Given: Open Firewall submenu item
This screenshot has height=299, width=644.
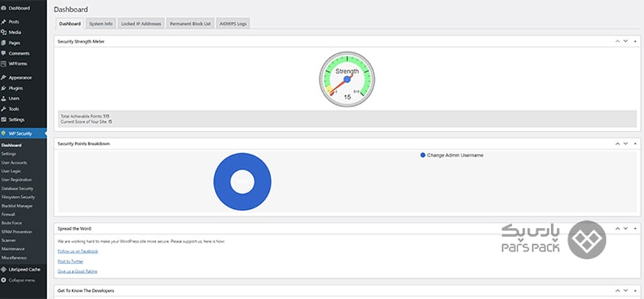Looking at the screenshot, I should [8, 215].
